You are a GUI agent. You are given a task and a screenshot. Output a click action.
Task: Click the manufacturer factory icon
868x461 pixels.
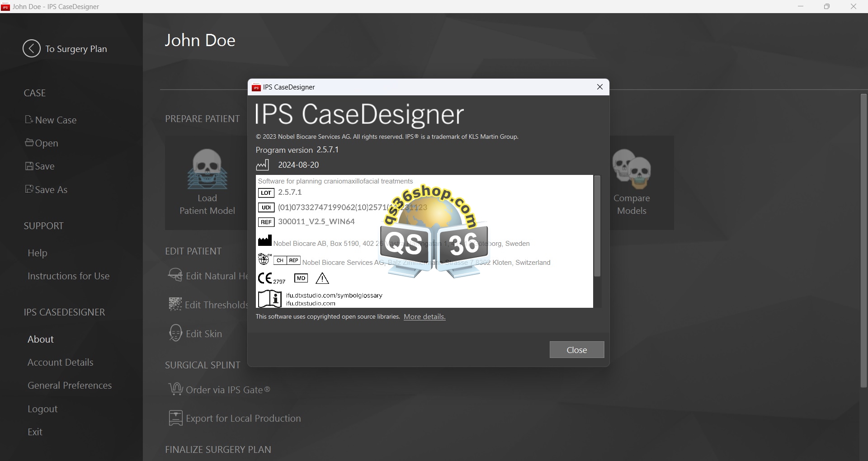tap(265, 240)
